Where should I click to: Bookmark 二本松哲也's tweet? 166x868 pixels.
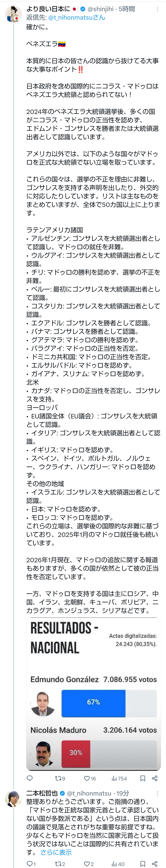(x=143, y=861)
